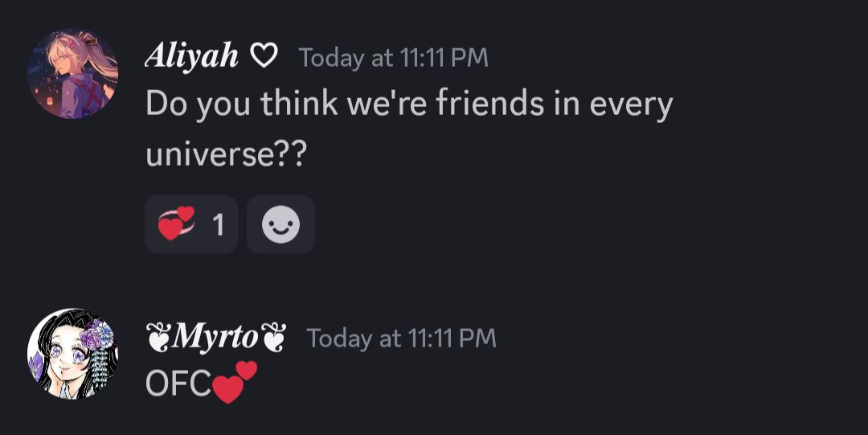Open the add reaction smiley button
Screen dimensions: 868x435
[280, 224]
